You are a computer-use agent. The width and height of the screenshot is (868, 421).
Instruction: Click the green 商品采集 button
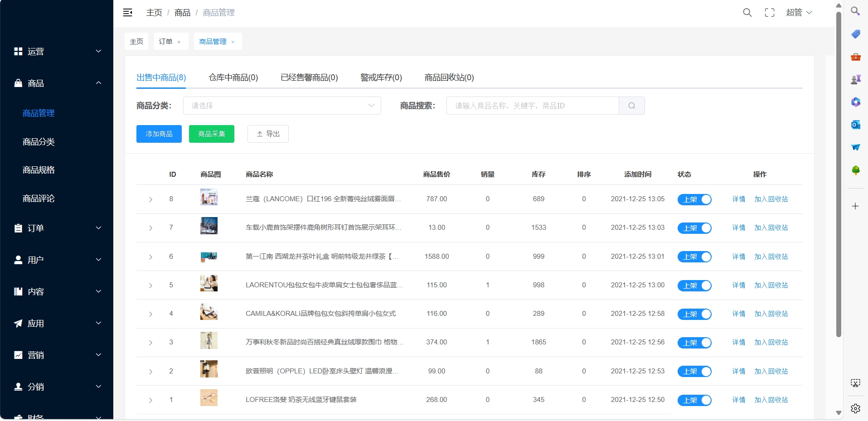[212, 134]
